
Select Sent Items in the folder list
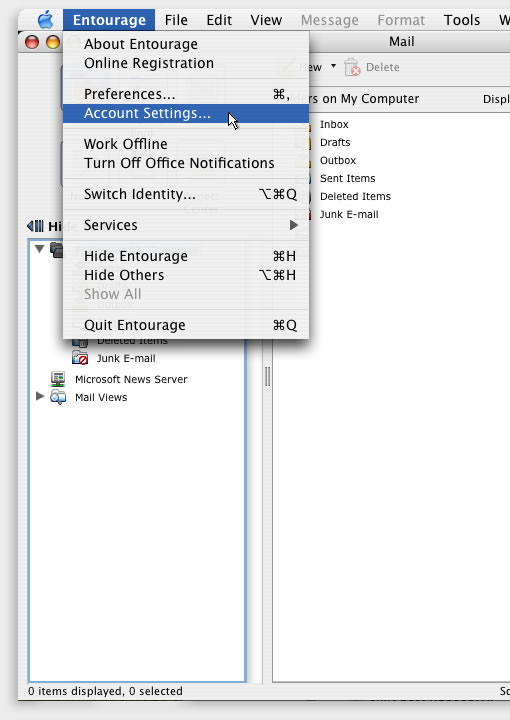(347, 178)
